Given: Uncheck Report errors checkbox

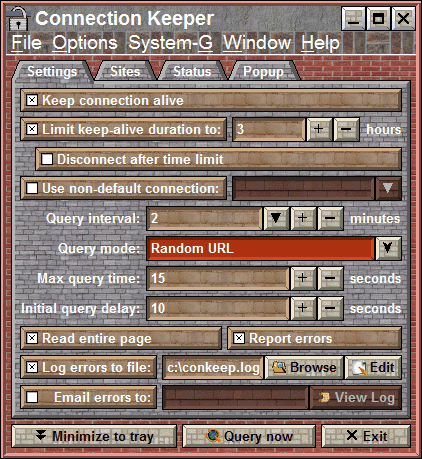Looking at the screenshot, I should 239,338.
